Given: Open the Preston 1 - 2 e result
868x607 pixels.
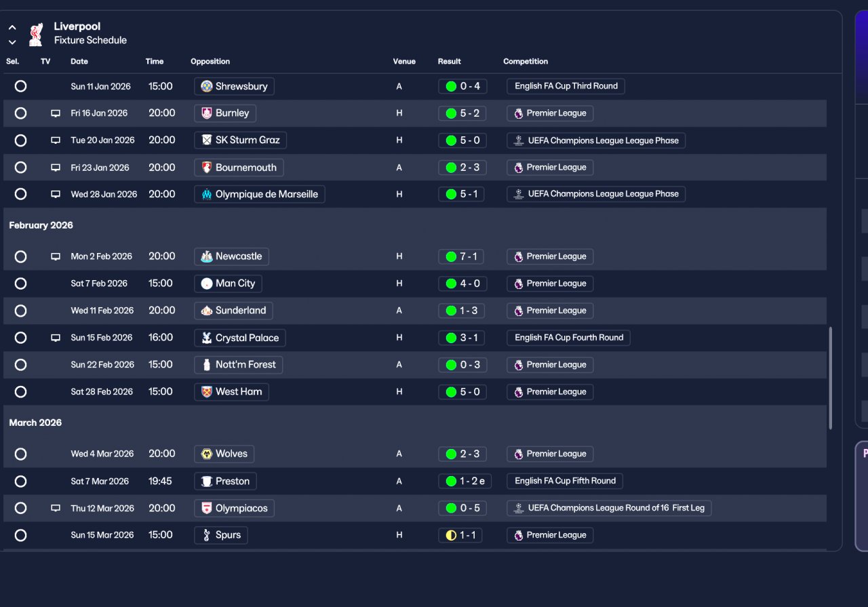Looking at the screenshot, I should [x=465, y=481].
